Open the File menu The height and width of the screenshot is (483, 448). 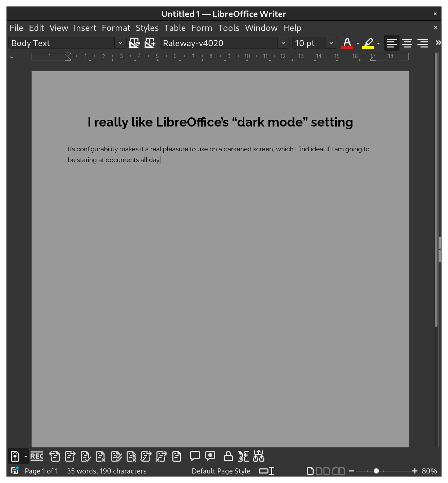click(16, 28)
